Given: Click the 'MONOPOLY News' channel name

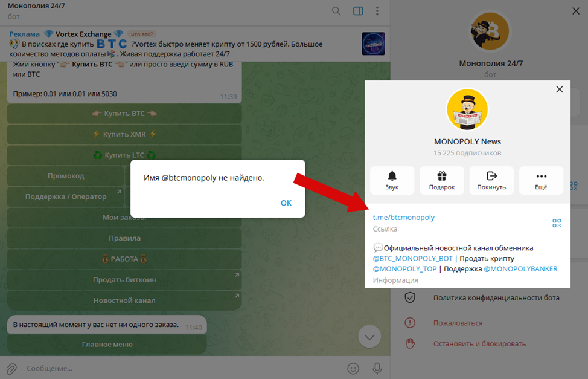Looking at the screenshot, I should [x=467, y=141].
